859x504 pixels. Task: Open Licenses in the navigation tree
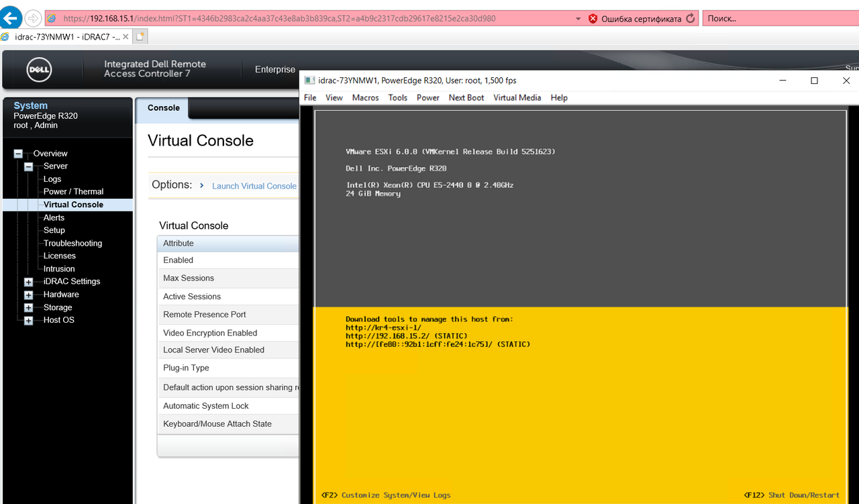60,256
